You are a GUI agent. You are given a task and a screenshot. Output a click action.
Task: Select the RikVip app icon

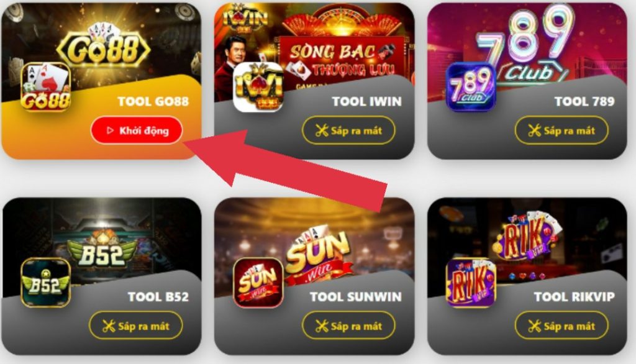pos(471,283)
